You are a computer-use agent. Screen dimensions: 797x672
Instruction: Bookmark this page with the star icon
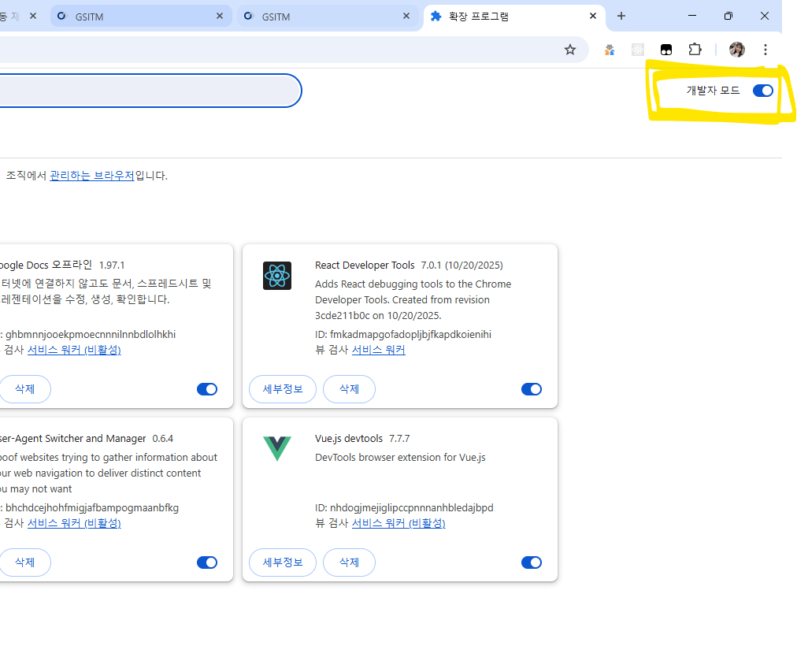[570, 50]
